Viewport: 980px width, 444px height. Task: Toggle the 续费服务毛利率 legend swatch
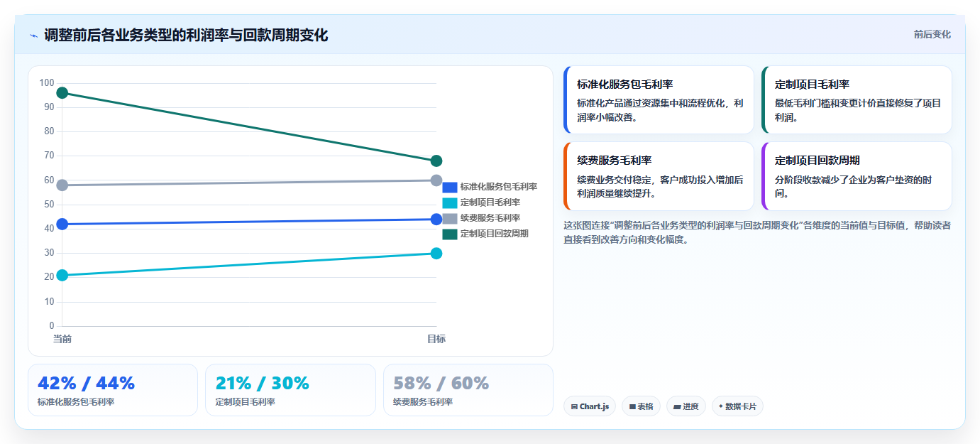[450, 218]
